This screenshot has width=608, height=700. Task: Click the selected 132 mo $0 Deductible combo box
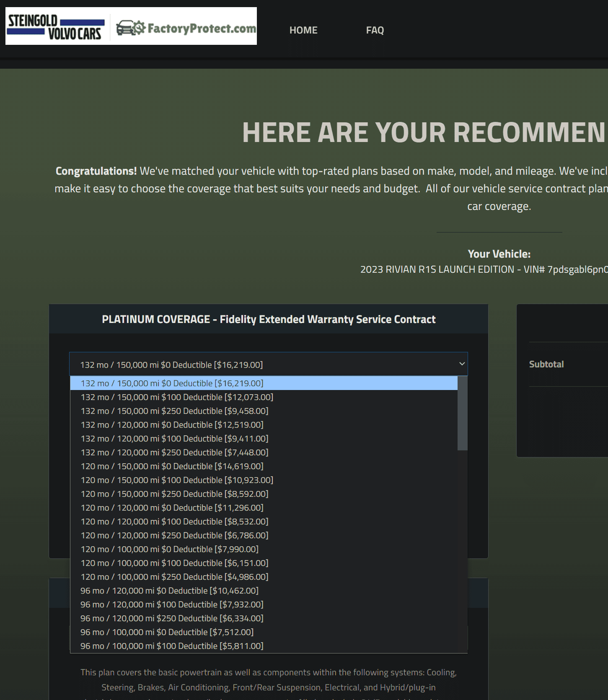[268, 364]
